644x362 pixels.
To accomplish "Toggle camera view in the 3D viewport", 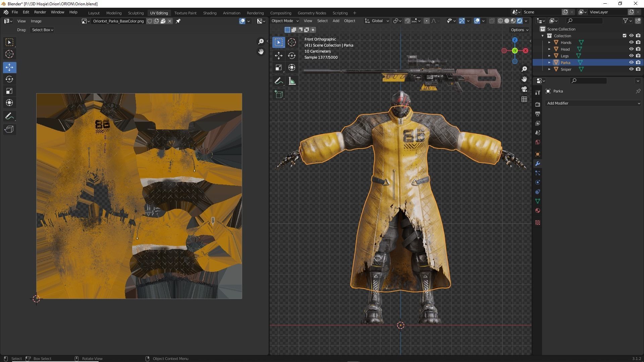I will (524, 89).
